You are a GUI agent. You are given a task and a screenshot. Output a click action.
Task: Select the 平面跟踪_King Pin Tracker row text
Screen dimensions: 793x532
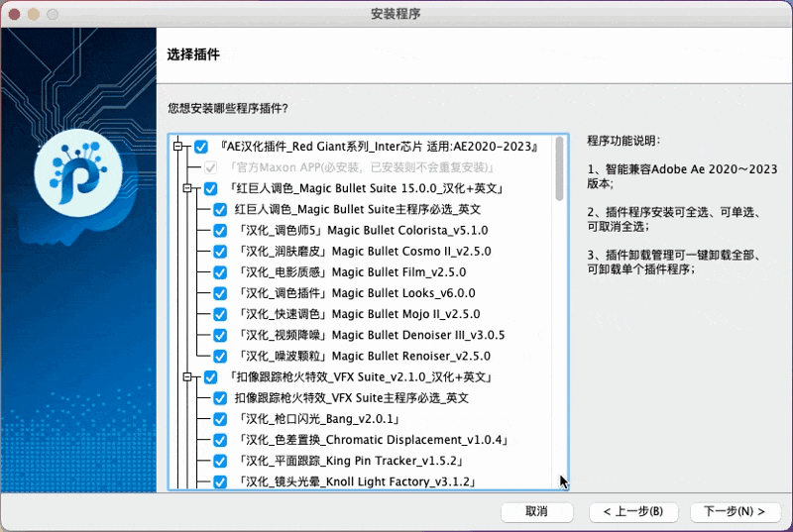click(x=351, y=461)
